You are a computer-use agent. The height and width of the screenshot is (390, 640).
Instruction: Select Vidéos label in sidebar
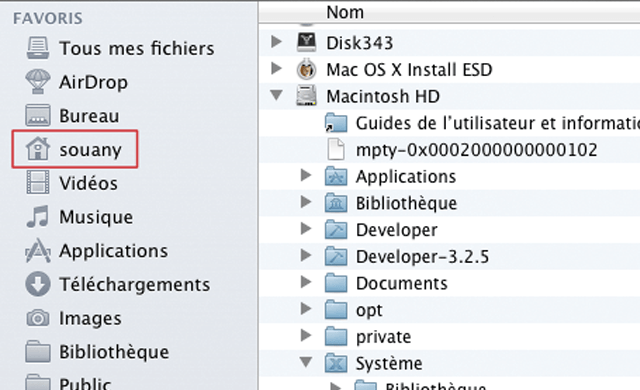pos(89,183)
